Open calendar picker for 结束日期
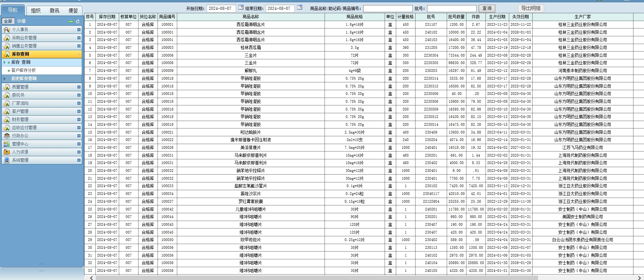Screen dimensions: 644x280 pyautogui.click(x=299, y=7)
